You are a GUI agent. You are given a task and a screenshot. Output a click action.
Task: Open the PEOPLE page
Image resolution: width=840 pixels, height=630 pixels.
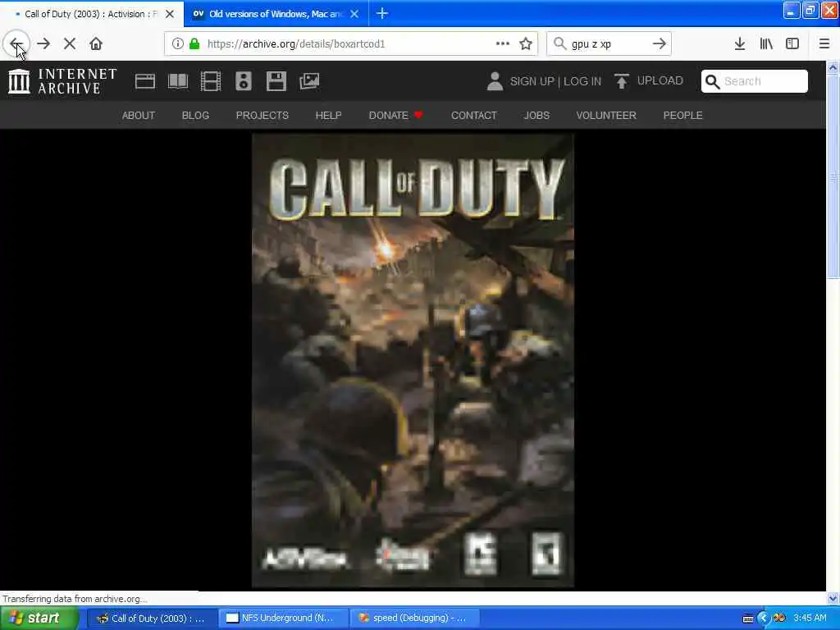pos(683,115)
